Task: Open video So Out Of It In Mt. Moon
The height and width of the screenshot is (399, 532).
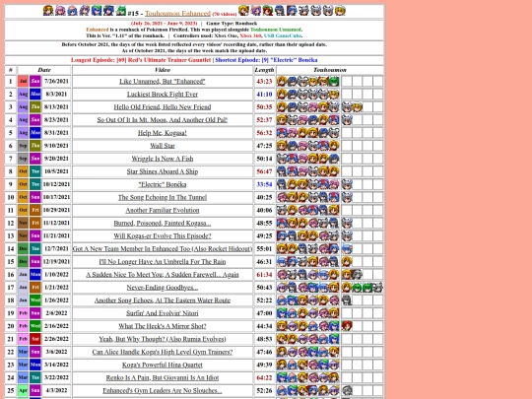Action: [163, 120]
